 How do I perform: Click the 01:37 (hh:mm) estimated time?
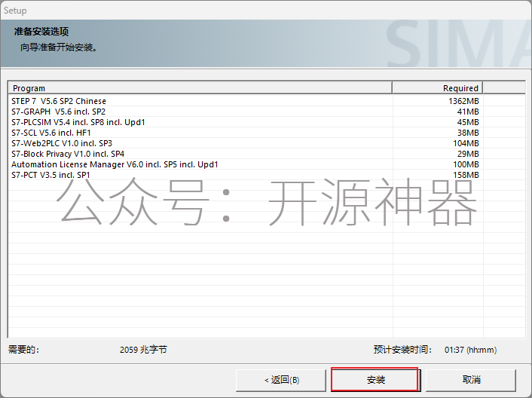[x=470, y=350]
